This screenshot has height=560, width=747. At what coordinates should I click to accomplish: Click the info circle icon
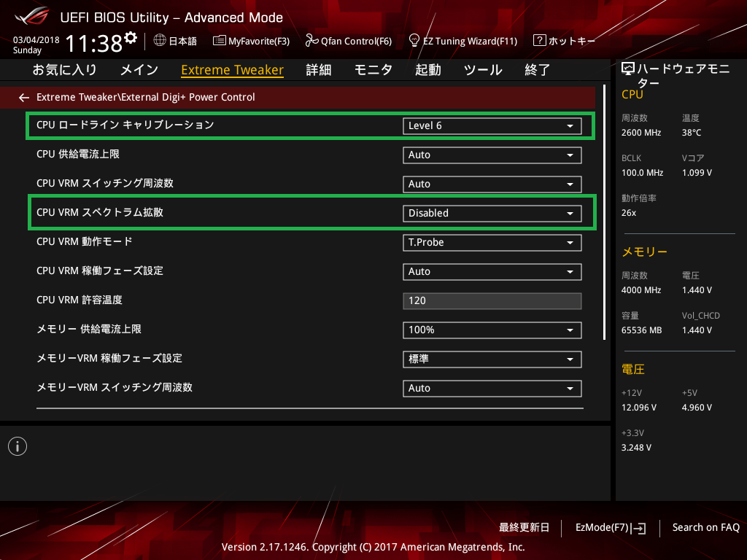coord(18,446)
